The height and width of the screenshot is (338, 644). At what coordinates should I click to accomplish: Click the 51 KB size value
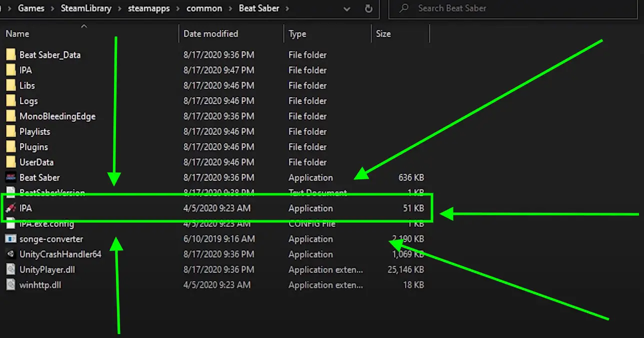[x=413, y=208]
